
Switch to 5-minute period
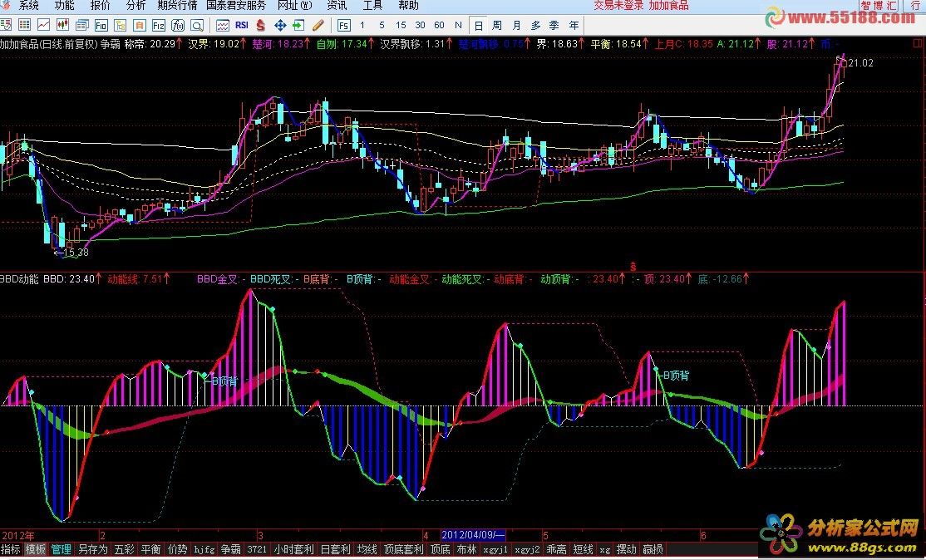[382, 25]
